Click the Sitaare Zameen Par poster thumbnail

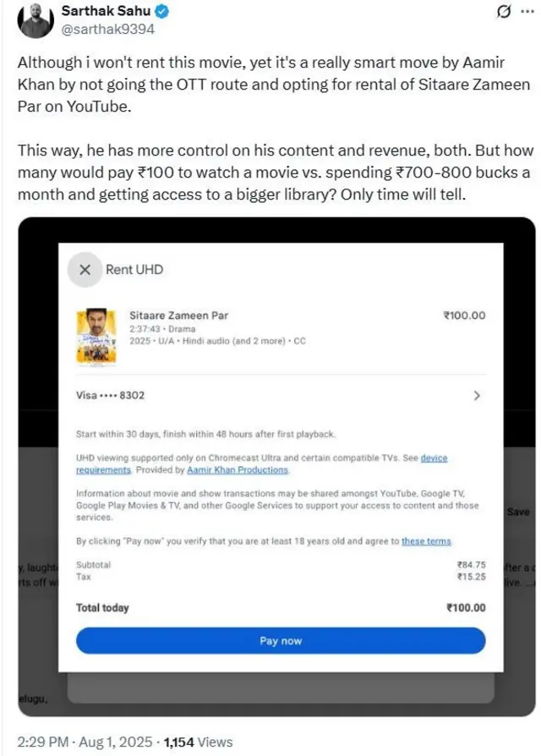pyautogui.click(x=96, y=336)
